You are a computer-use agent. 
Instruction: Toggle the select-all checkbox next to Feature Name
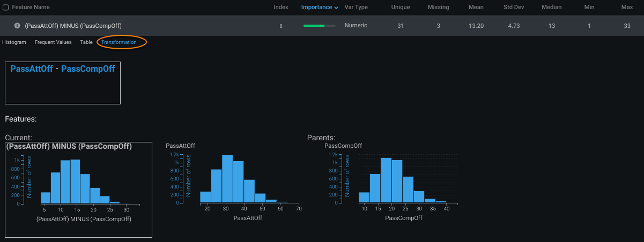click(5, 7)
